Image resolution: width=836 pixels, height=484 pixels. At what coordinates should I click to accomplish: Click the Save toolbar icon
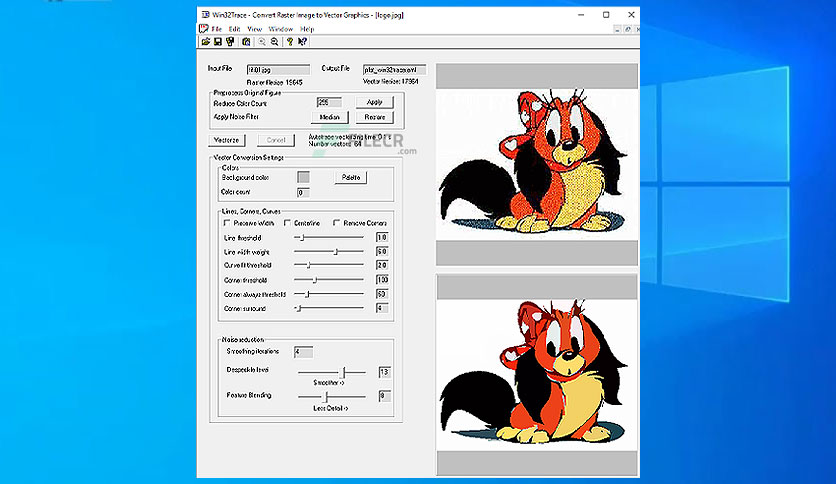point(218,42)
